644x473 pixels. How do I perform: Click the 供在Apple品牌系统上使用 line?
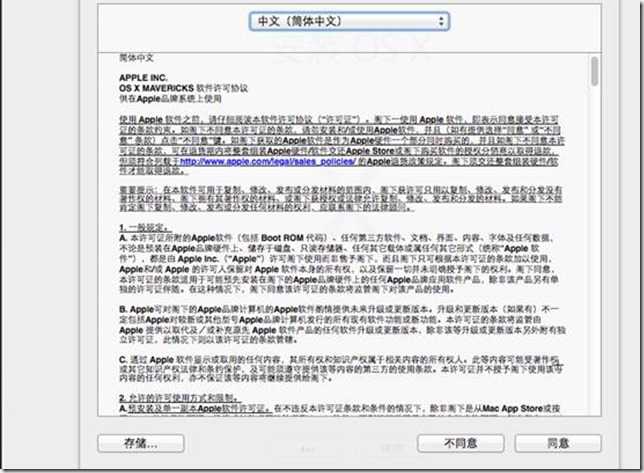[170, 99]
